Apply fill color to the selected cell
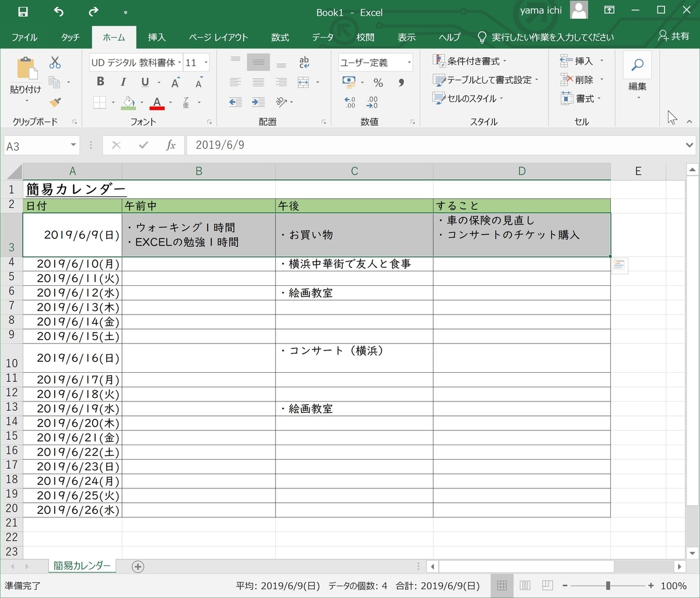 128,103
